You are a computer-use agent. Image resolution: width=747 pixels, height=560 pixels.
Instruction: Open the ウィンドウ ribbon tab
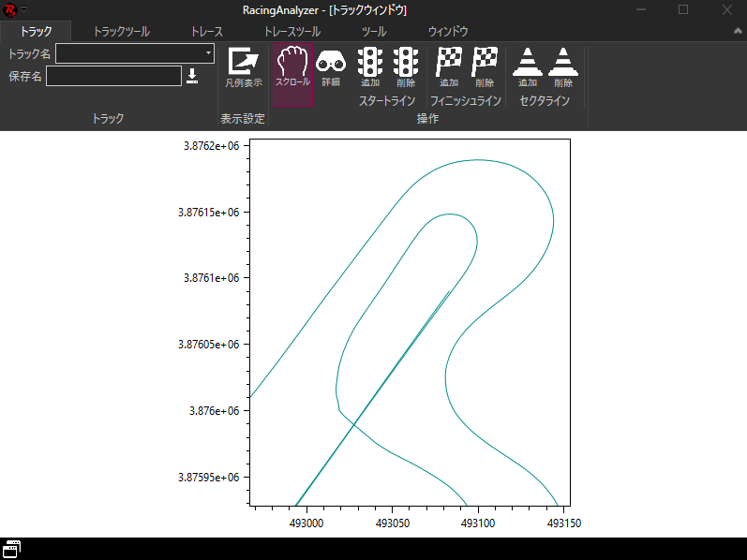(x=448, y=31)
